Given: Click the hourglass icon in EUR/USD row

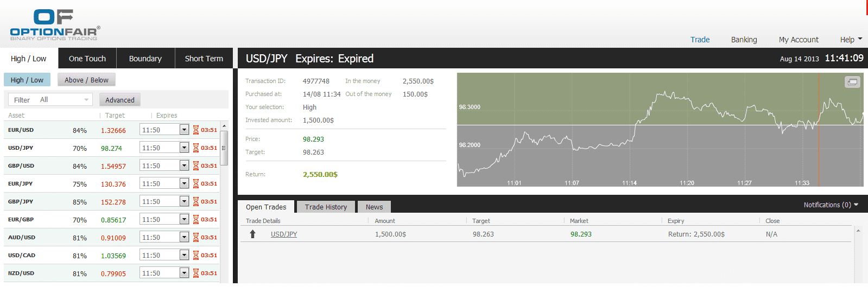Looking at the screenshot, I should [x=196, y=130].
